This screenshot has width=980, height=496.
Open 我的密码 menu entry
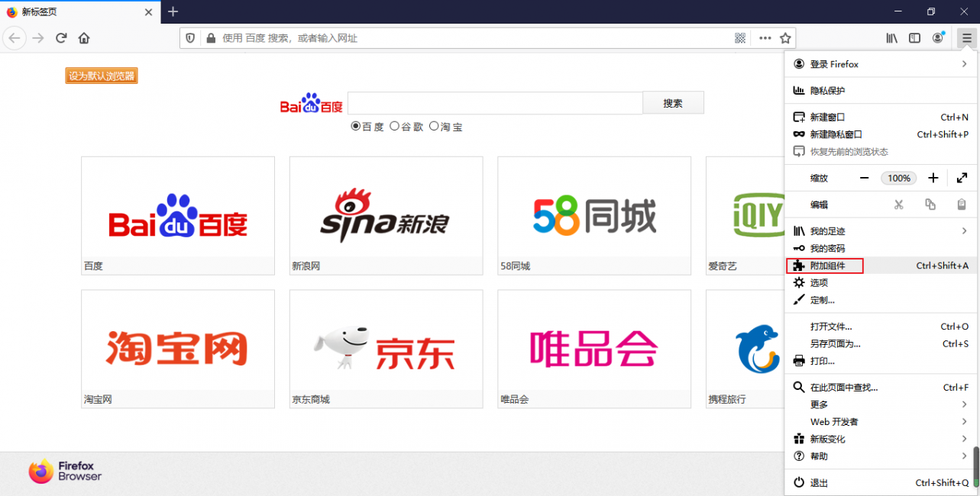point(881,248)
